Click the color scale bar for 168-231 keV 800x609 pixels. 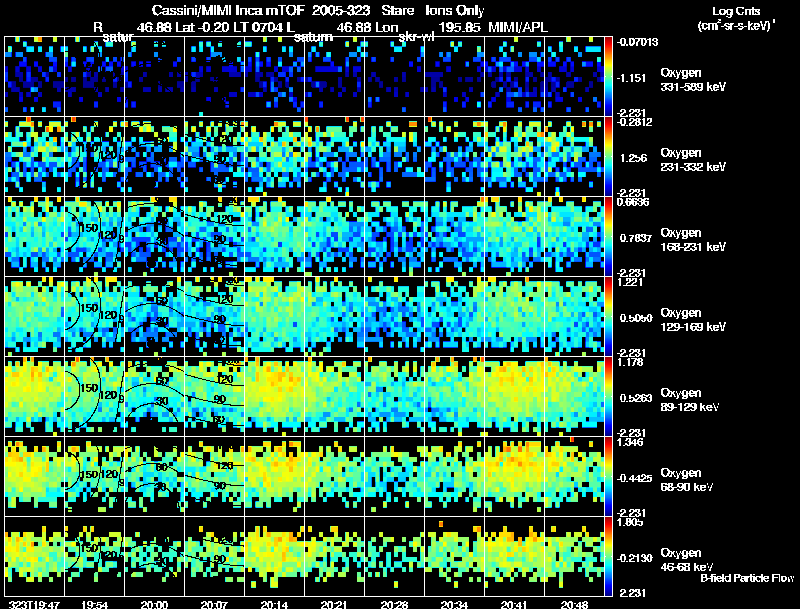(x=608, y=236)
